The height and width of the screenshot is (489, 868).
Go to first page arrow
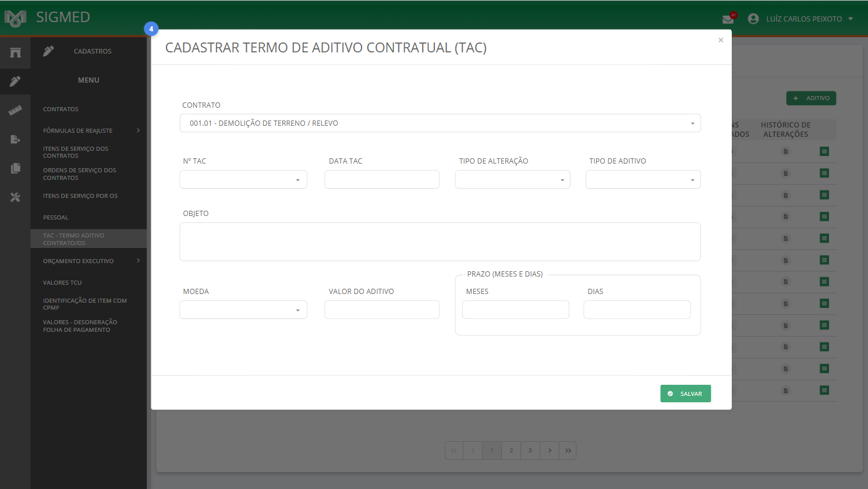click(x=454, y=451)
